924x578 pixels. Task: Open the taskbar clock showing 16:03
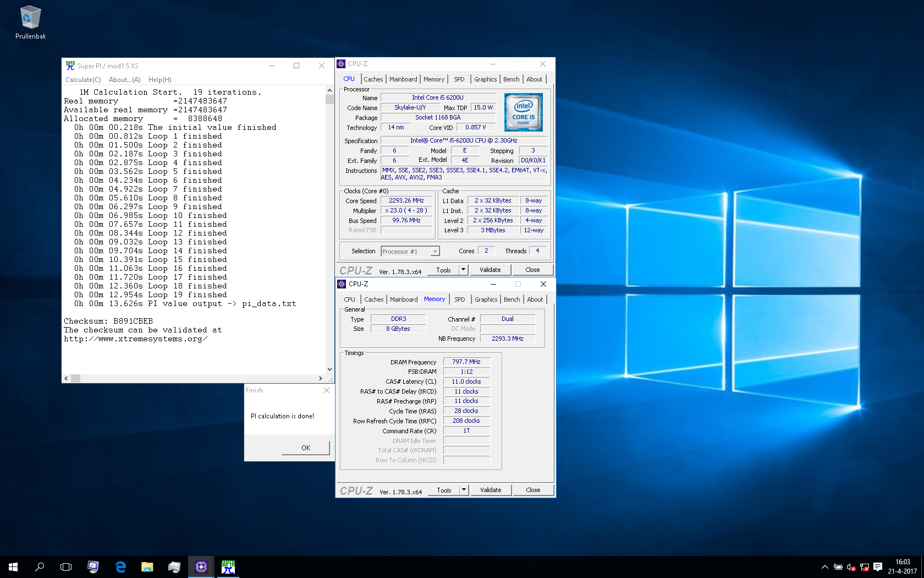pos(902,567)
